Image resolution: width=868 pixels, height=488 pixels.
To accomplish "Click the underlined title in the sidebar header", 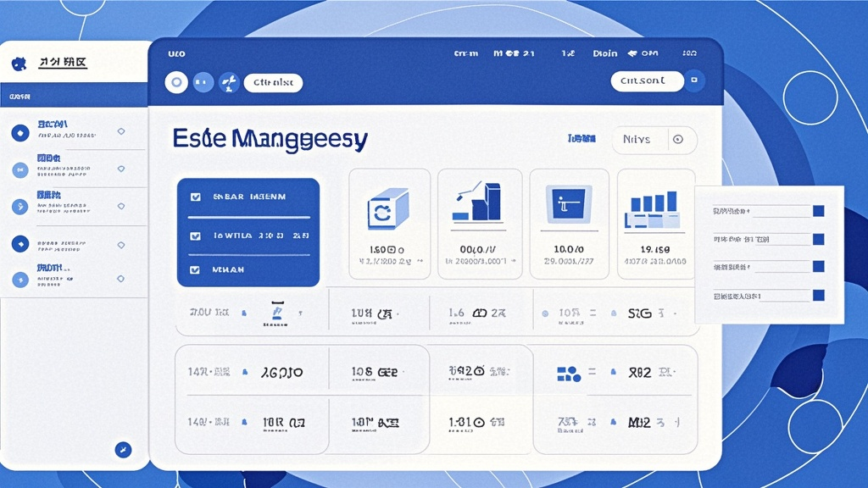I will pyautogui.click(x=63, y=63).
